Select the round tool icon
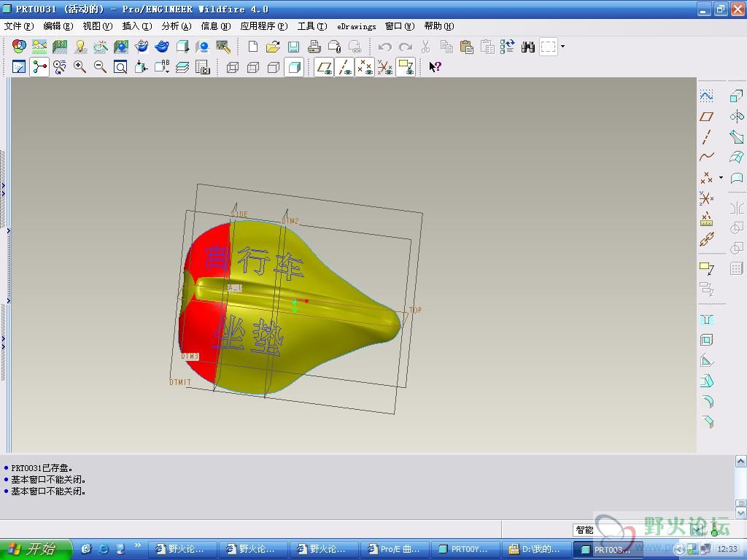Viewport: 747px width, 560px height. pos(708,402)
